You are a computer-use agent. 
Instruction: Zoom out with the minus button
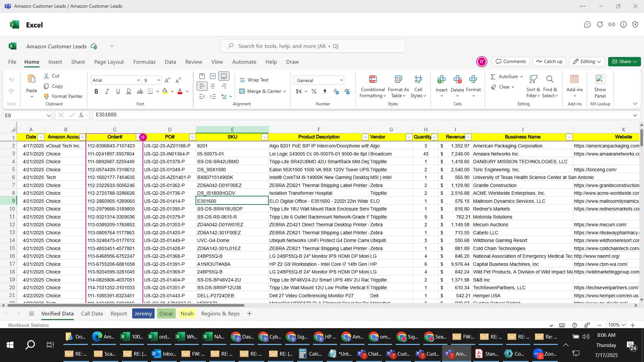click(599, 325)
